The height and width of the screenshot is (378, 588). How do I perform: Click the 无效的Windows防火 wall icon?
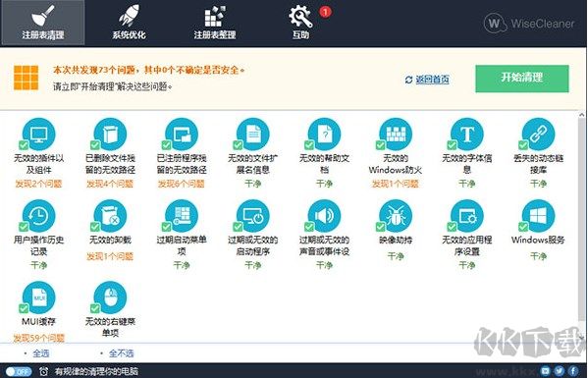point(396,135)
